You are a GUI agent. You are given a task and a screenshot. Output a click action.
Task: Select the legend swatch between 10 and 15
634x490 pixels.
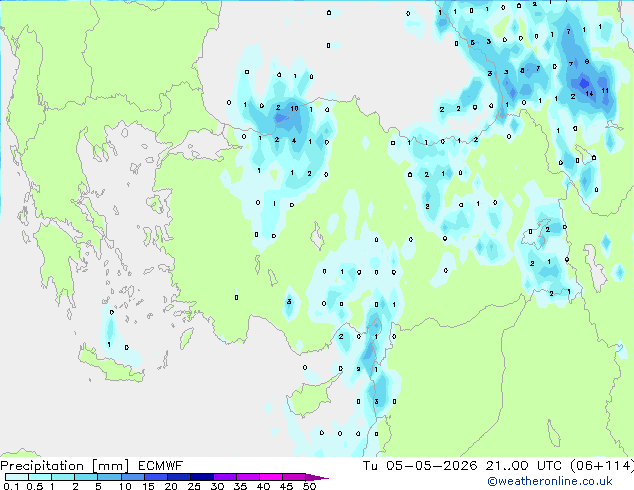point(133,477)
